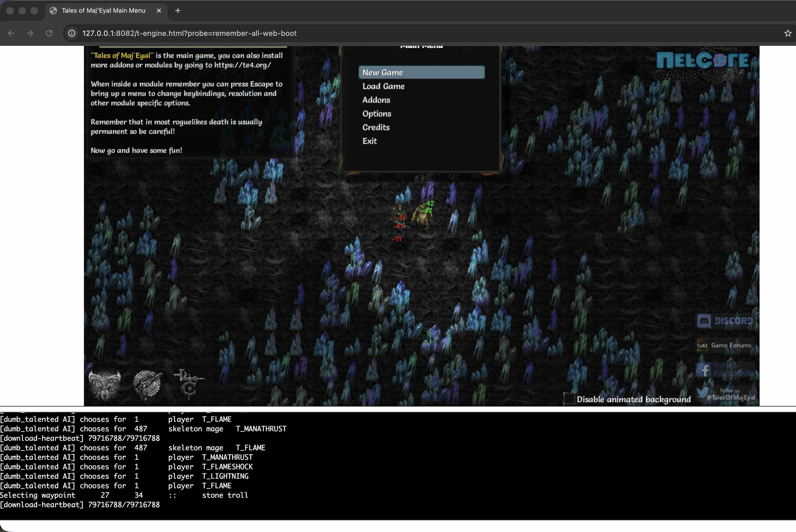The width and height of the screenshot is (796, 532).
Task: Open a new browser tab with plus button
Action: pos(178,11)
